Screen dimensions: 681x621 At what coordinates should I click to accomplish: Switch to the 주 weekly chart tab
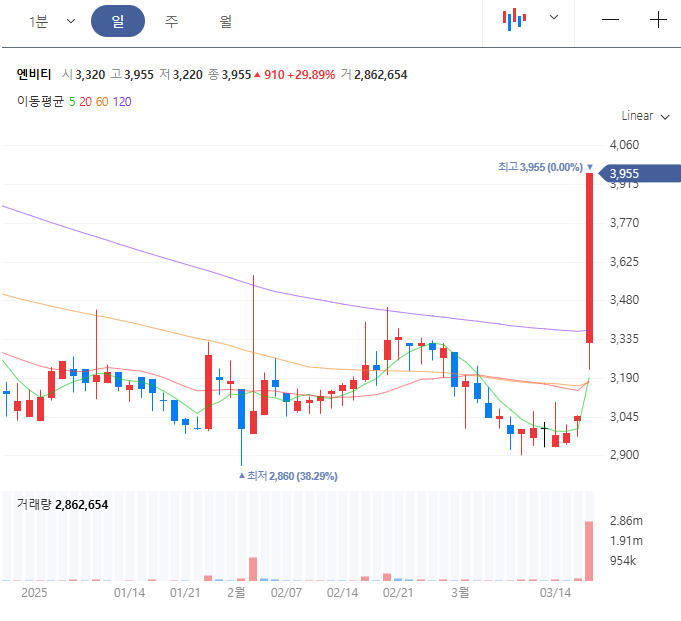click(172, 21)
